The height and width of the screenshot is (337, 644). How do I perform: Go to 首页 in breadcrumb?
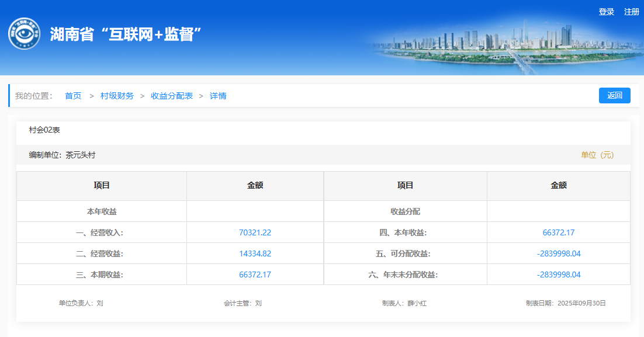pyautogui.click(x=73, y=96)
